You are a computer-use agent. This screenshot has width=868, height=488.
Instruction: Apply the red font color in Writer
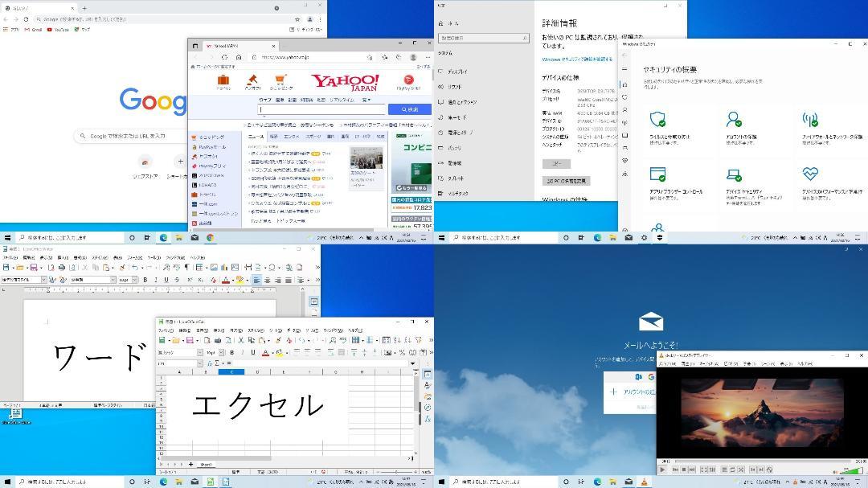pyautogui.click(x=225, y=281)
